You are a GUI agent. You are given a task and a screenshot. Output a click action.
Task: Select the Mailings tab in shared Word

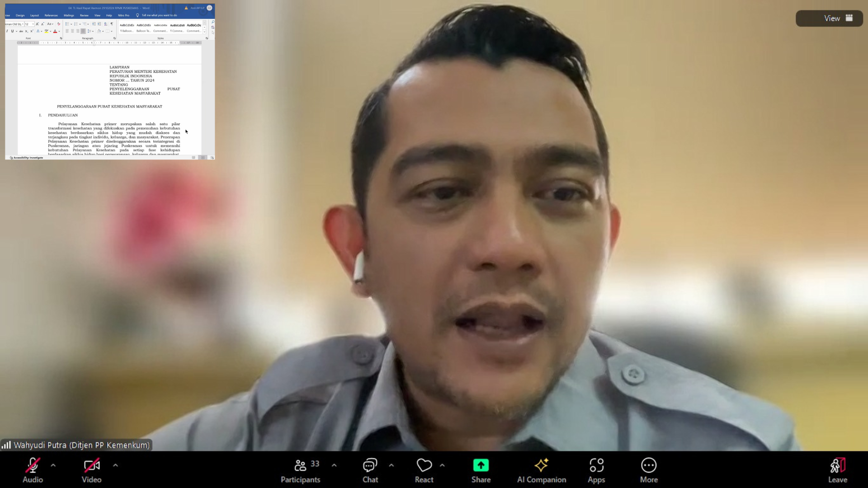69,15
